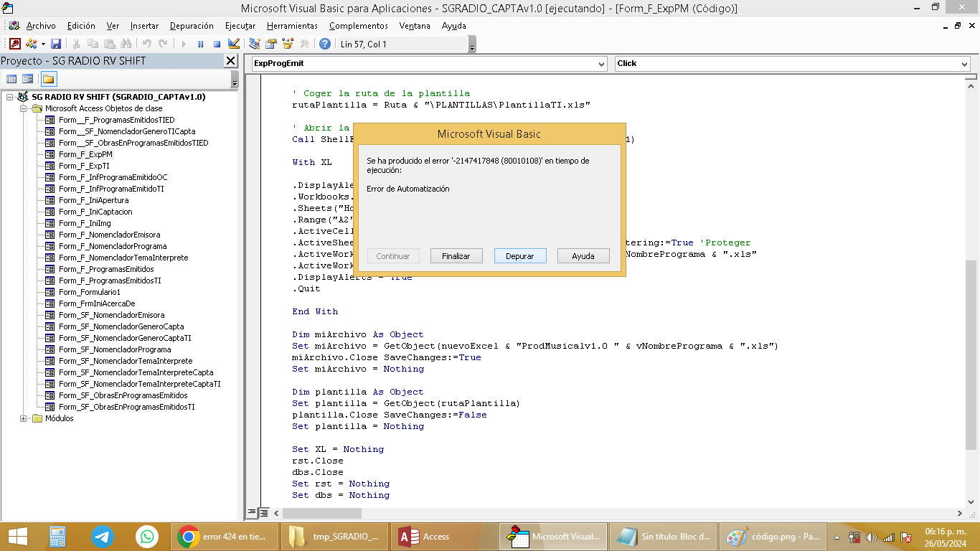Viewport: 980px width, 551px height.
Task: Open Find with the binoculars icon
Action: point(126,44)
